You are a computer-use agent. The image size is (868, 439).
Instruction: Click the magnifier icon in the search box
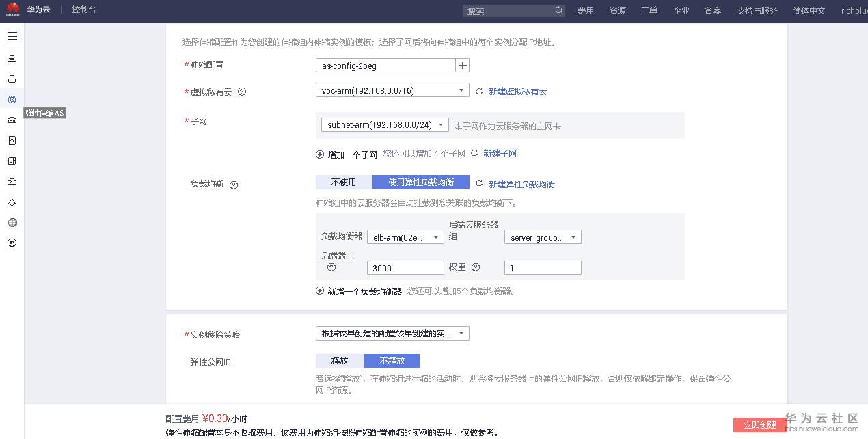click(x=559, y=11)
